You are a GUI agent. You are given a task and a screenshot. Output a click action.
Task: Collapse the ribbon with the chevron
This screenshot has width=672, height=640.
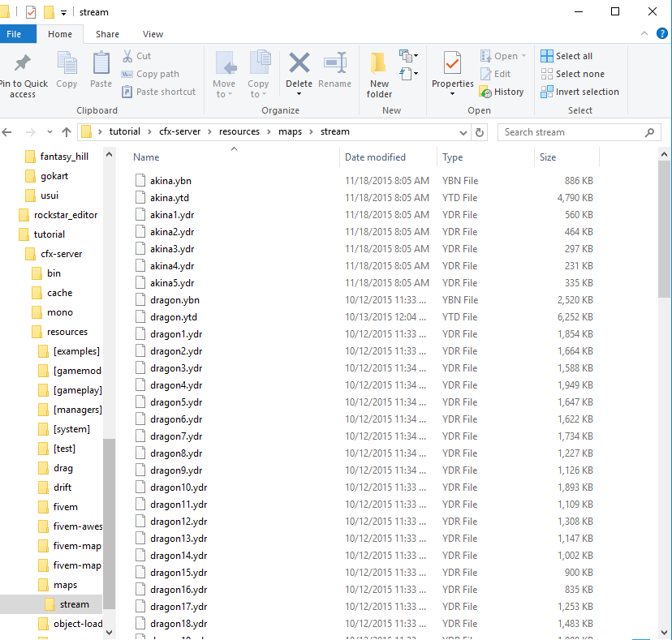(x=644, y=33)
